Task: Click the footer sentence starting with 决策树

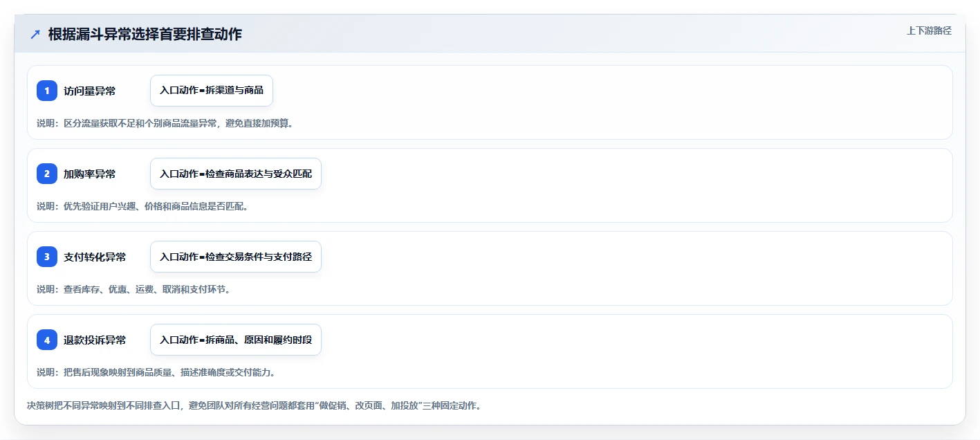Action: 254,405
